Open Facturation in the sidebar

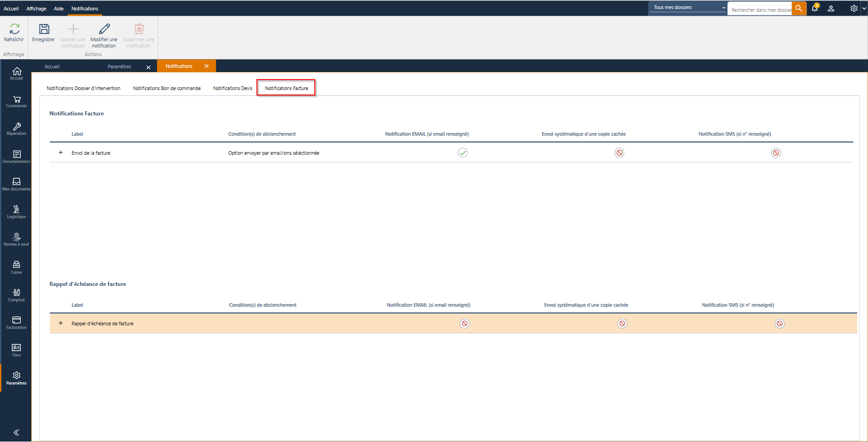coord(17,323)
